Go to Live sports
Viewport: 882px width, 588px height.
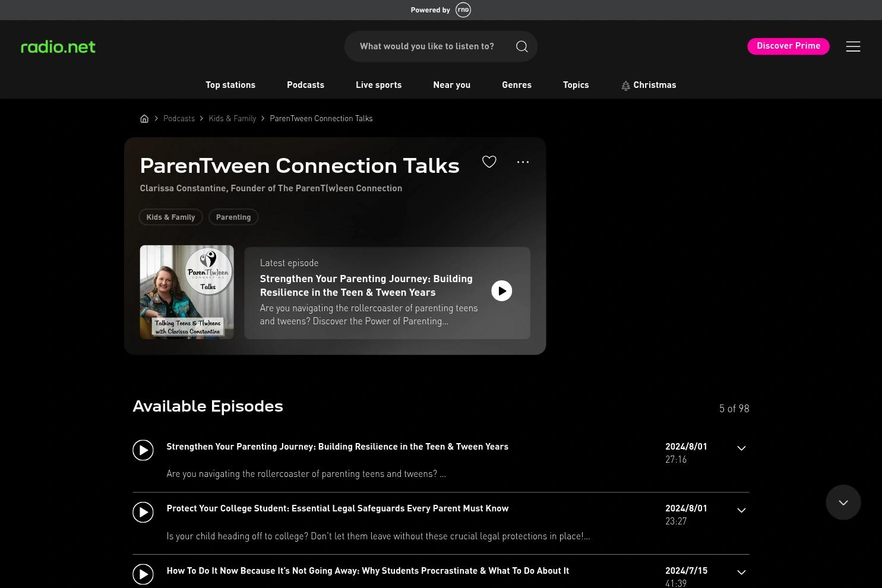[379, 85]
